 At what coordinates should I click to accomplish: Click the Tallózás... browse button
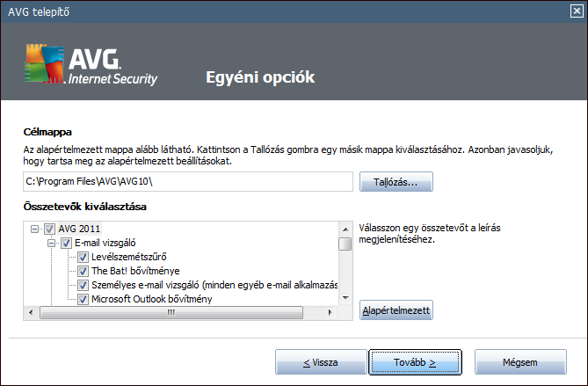coord(396,182)
